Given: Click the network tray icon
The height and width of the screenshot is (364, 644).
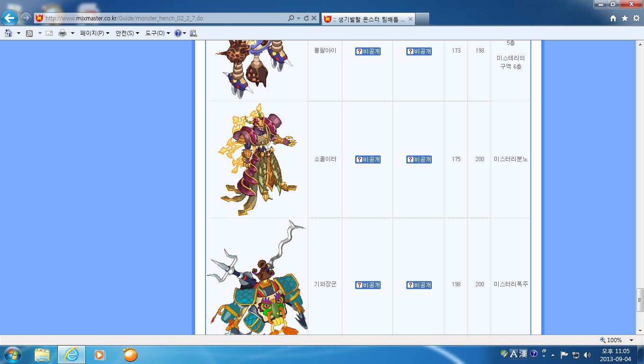Looking at the screenshot, I should pos(576,355).
